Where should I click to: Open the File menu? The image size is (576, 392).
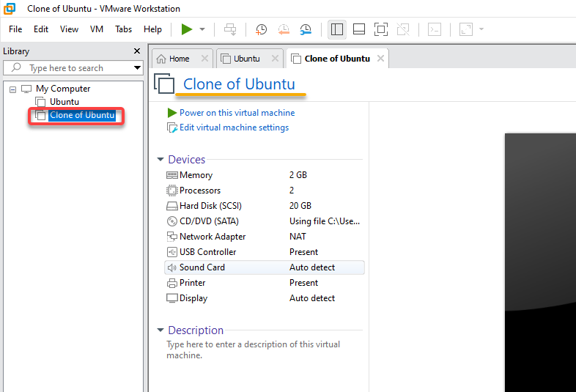(15, 29)
